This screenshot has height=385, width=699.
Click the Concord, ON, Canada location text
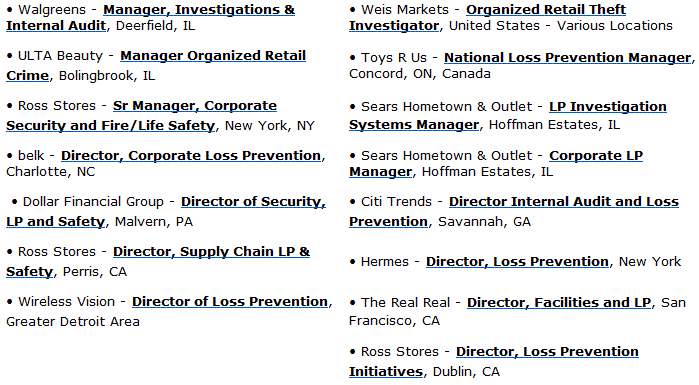[419, 74]
